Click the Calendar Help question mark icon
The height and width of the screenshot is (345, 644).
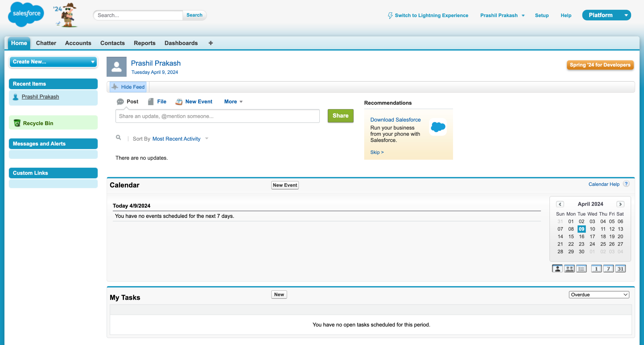626,184
